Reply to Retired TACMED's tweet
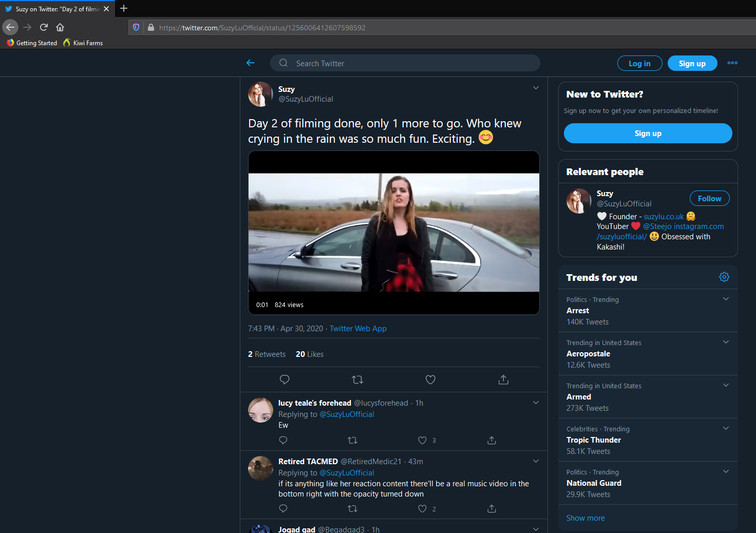Image resolution: width=756 pixels, height=533 pixels. click(283, 508)
